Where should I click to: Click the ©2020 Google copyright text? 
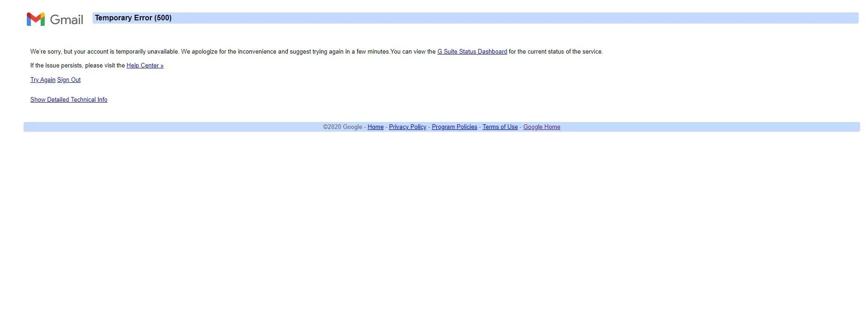tap(342, 127)
